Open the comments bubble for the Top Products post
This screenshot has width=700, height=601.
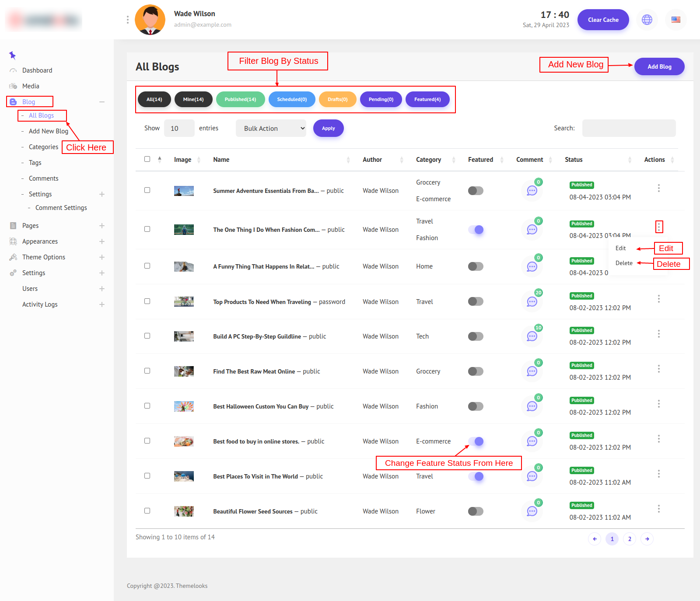(532, 302)
